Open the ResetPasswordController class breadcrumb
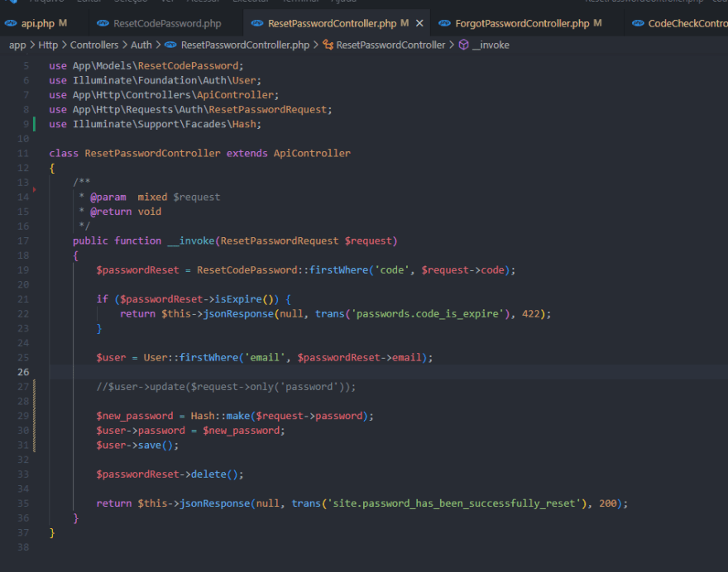This screenshot has width=728, height=572. coord(390,45)
